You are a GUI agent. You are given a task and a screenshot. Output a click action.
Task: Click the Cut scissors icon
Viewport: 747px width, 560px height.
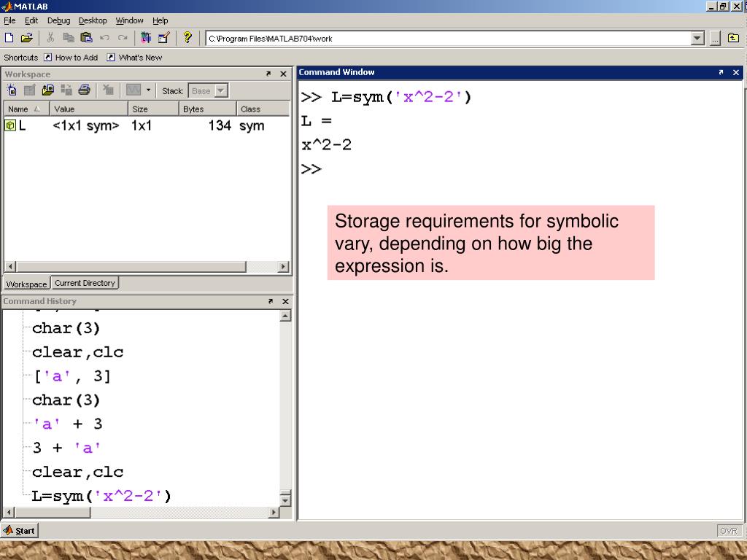coord(50,38)
